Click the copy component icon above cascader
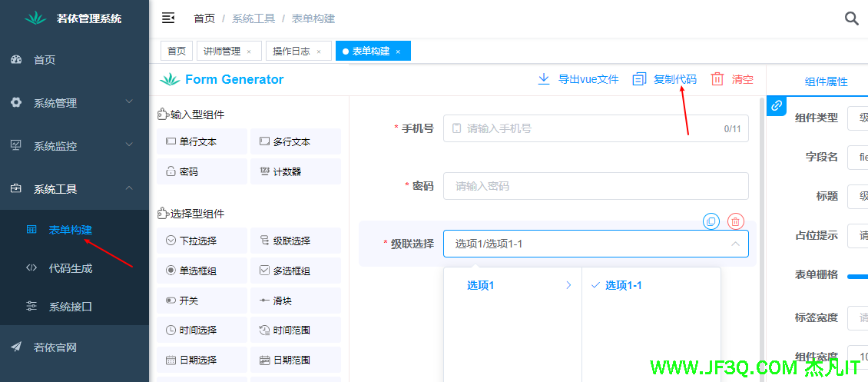Image resolution: width=868 pixels, height=382 pixels. 711,221
